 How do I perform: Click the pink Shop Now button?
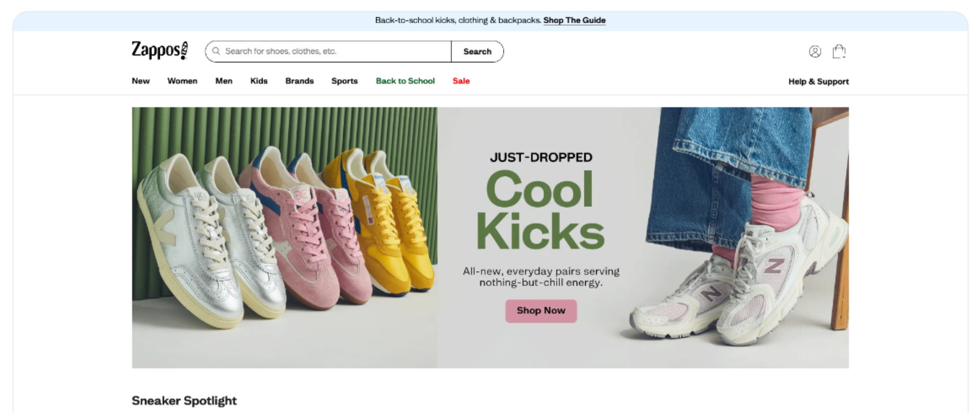[x=541, y=311]
